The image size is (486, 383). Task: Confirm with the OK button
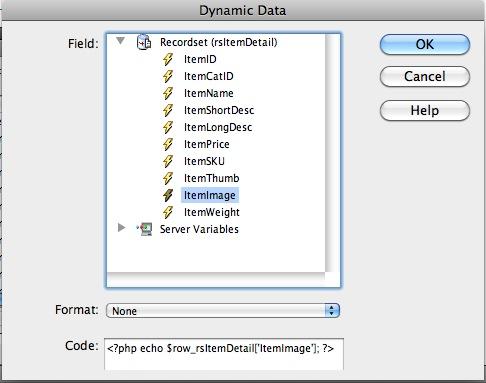click(x=425, y=44)
